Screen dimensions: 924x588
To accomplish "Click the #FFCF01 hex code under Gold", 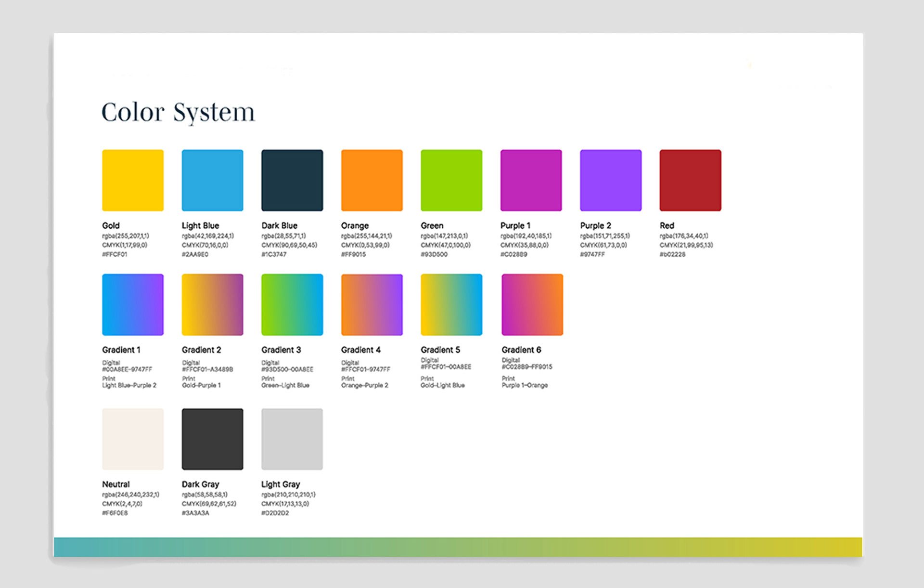I will click(115, 254).
